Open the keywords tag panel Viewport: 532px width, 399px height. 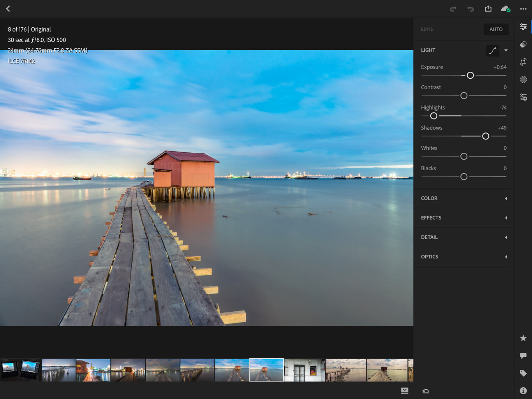523,373
